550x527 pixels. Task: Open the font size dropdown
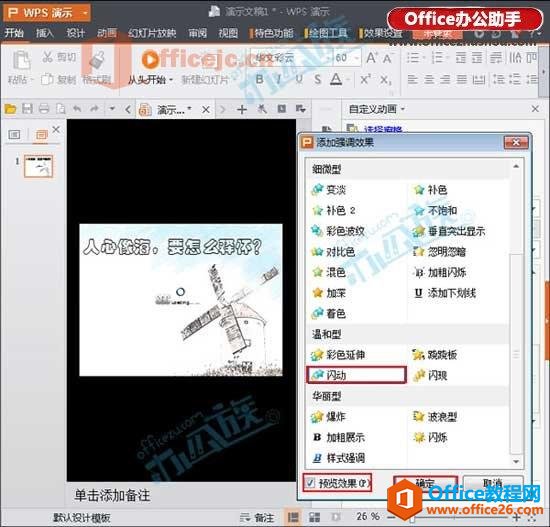click(x=357, y=58)
